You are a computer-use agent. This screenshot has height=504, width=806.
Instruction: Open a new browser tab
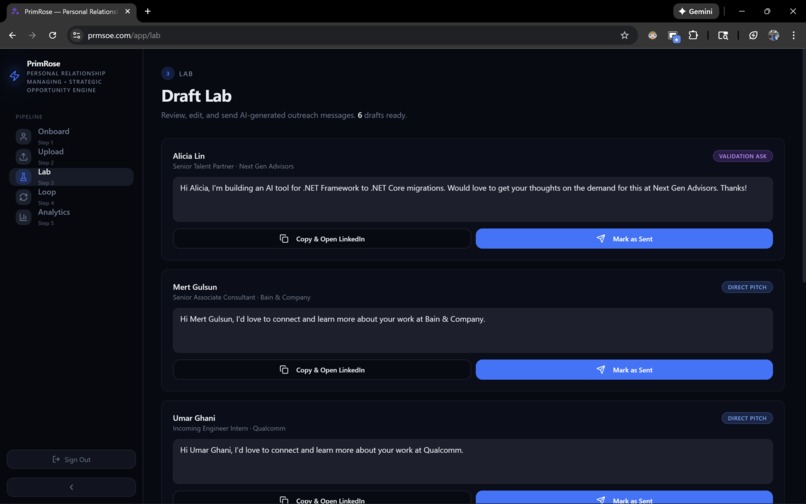point(148,11)
